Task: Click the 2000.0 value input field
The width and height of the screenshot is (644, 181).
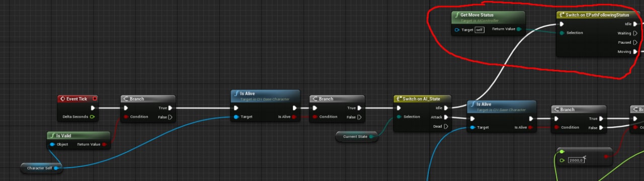Action: tap(576, 160)
